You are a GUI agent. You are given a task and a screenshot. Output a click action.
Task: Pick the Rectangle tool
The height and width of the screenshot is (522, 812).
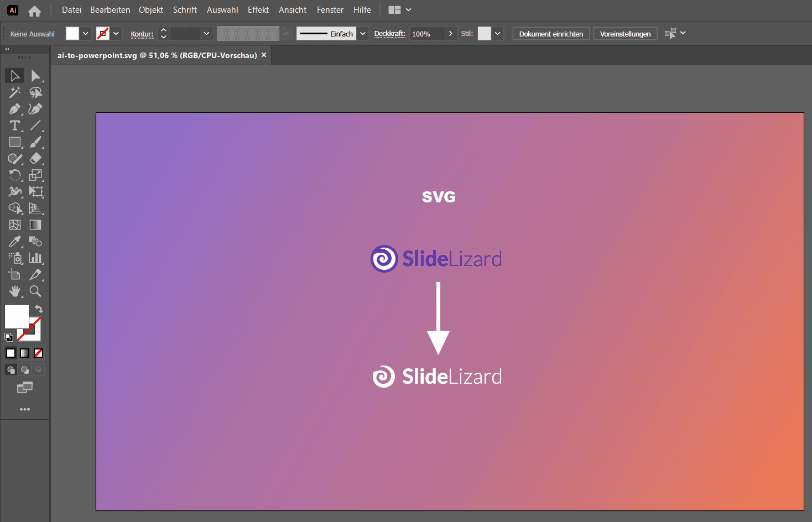(14, 142)
